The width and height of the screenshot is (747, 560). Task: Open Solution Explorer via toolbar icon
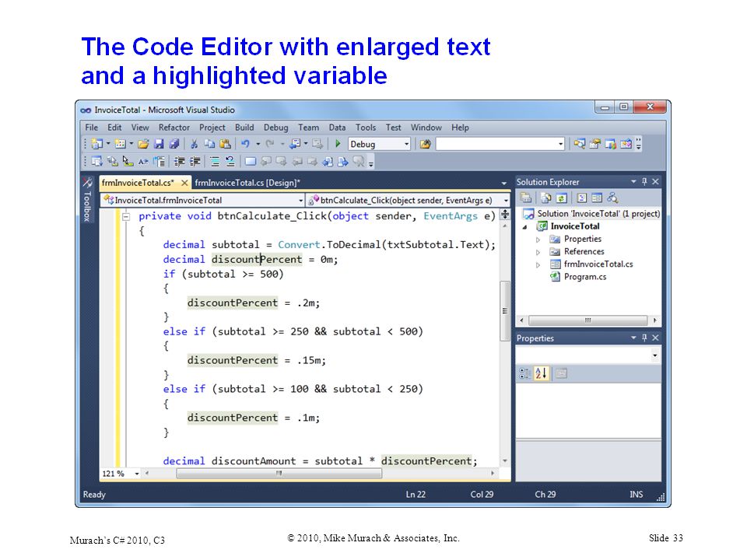(579, 144)
